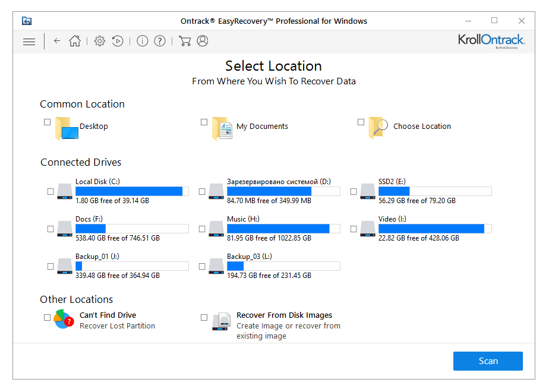Select the Зарезервировано системой (D:) checkbox

[x=202, y=191]
